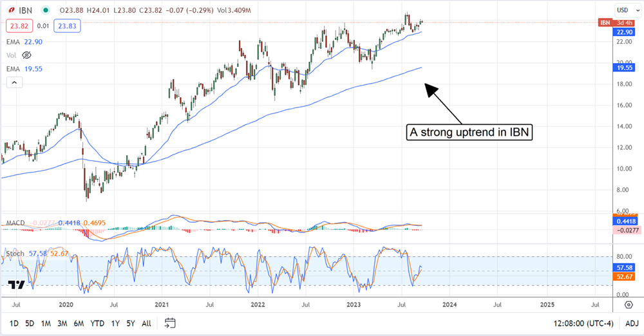Screen dimensions: 644x336
Task: Select the YTD time range
Action: 97,323
